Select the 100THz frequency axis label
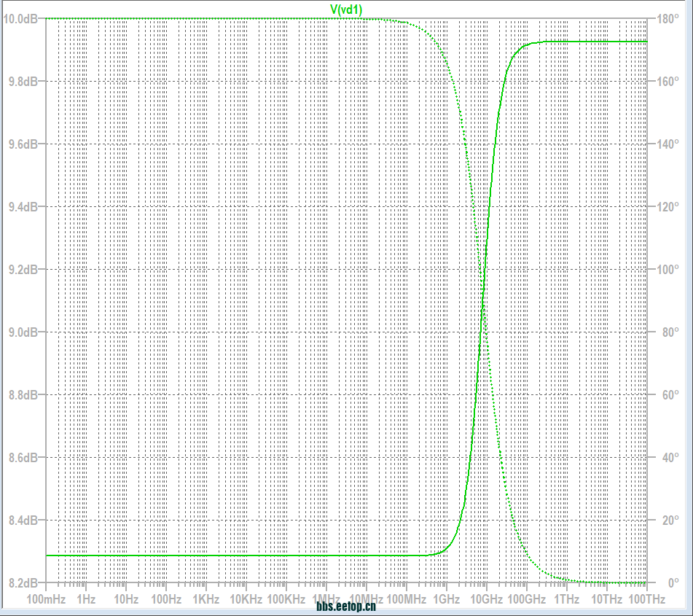This screenshot has width=693, height=616. [646, 599]
